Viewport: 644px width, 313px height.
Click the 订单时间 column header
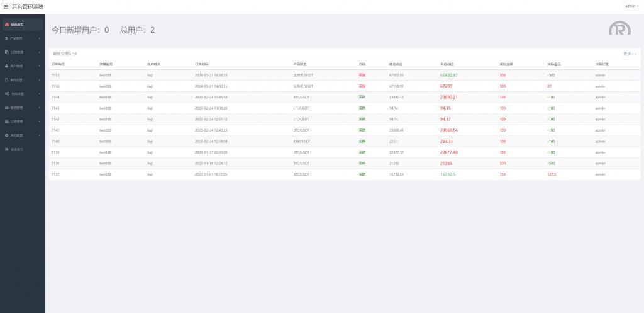tap(202, 64)
